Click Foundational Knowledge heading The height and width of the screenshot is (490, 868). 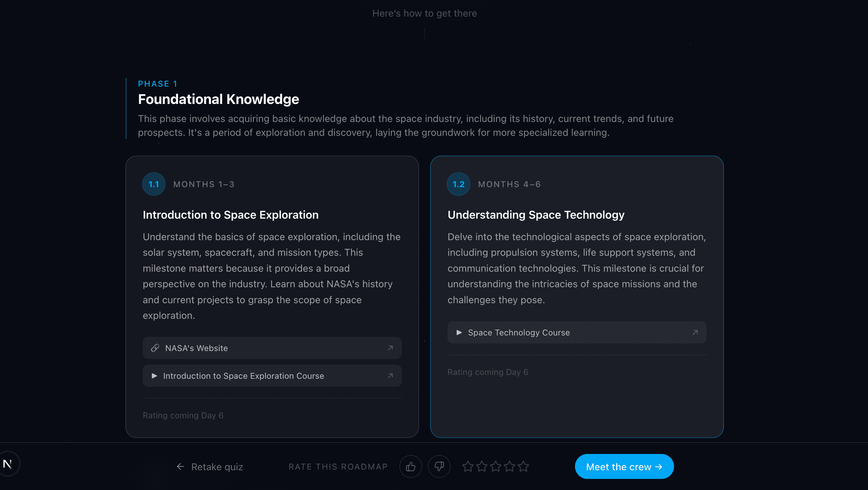(x=219, y=99)
